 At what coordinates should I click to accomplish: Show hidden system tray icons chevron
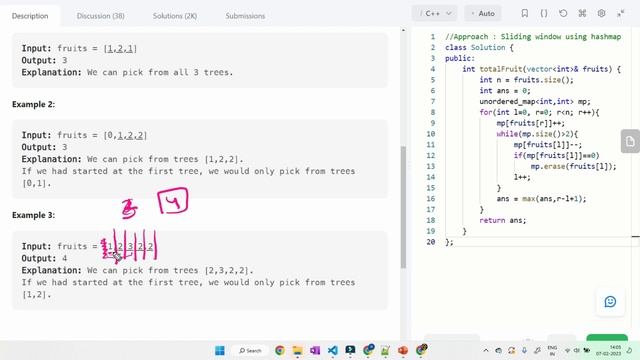486,351
